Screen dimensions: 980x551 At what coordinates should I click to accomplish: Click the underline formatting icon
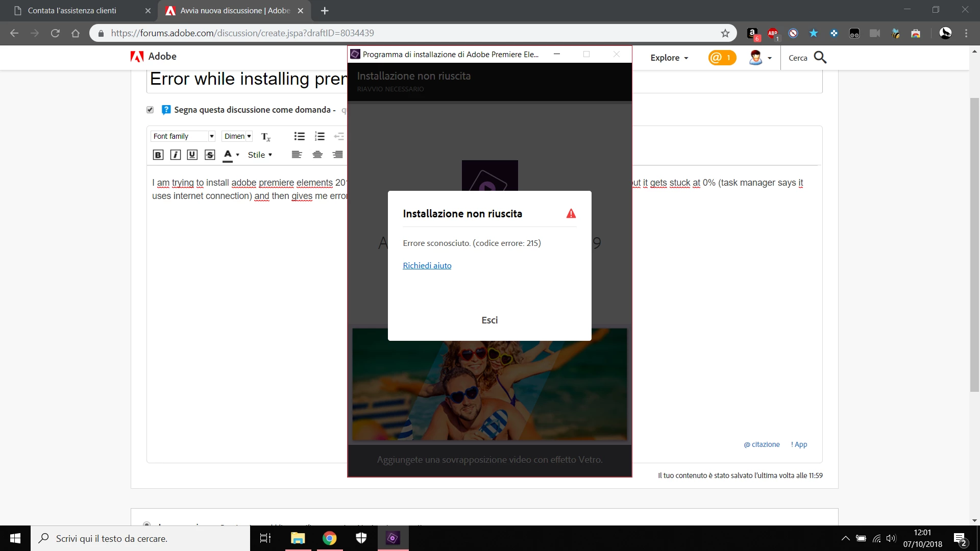(x=192, y=155)
